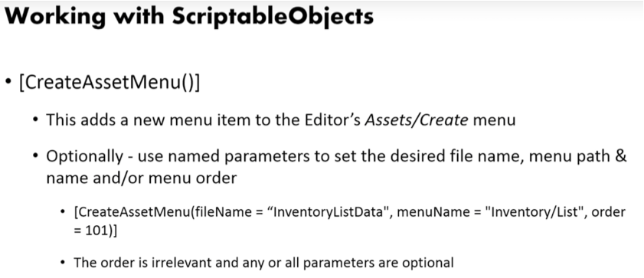Viewport: 644px width, 278px height.
Task: Click the = 101)] text on the code's second line
Action: point(95,231)
